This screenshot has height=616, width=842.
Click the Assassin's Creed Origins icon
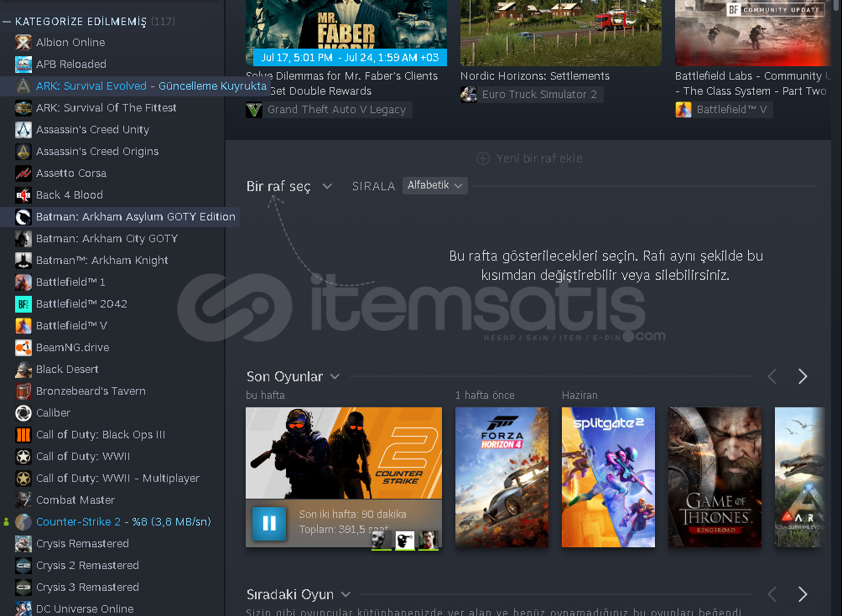(23, 152)
